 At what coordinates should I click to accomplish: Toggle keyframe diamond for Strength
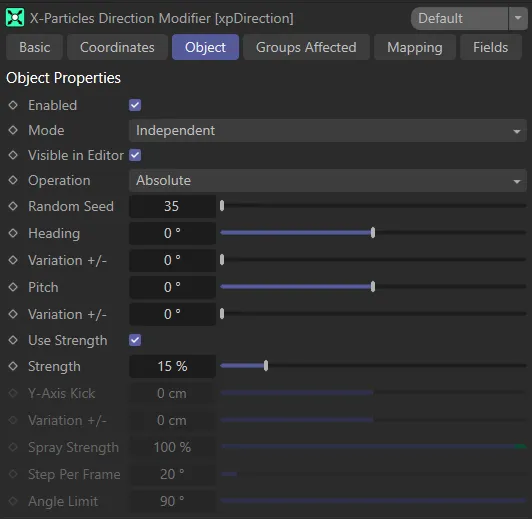(x=13, y=366)
